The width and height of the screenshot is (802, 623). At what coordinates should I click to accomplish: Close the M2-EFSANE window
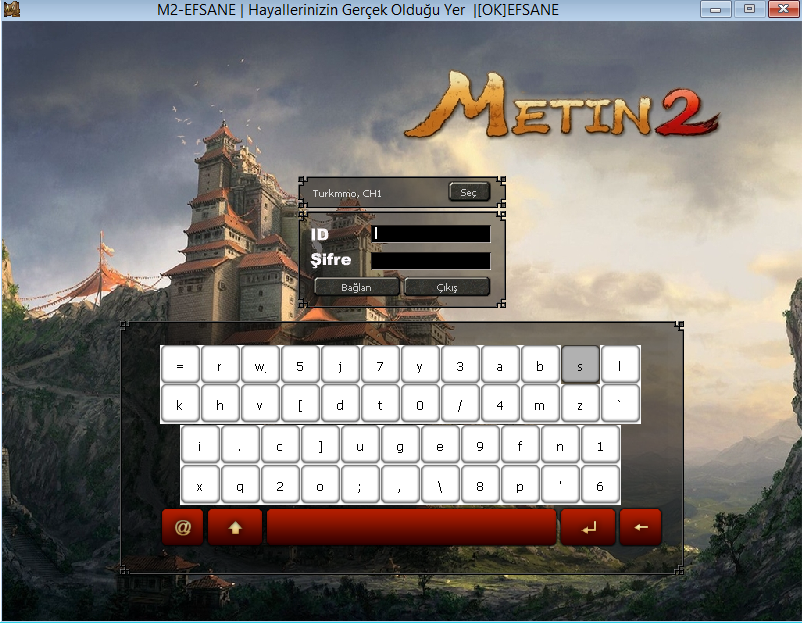(x=784, y=9)
